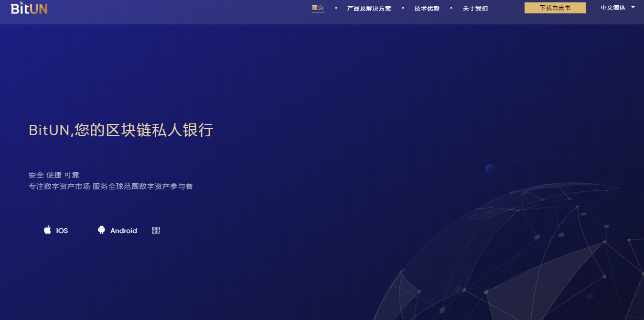Download the Android app link
Image resolution: width=644 pixels, height=320 pixels.
118,231
